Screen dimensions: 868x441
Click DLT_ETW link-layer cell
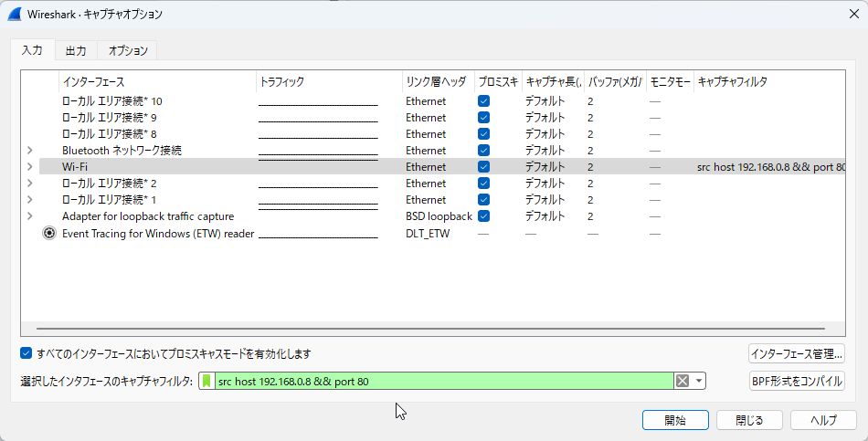[x=428, y=234]
